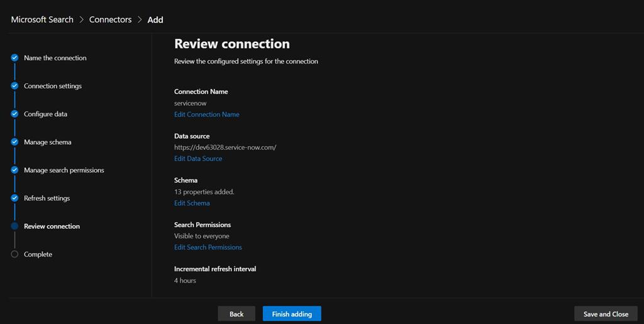Click the Review connection current step dot
The image size is (644, 324).
(14, 226)
